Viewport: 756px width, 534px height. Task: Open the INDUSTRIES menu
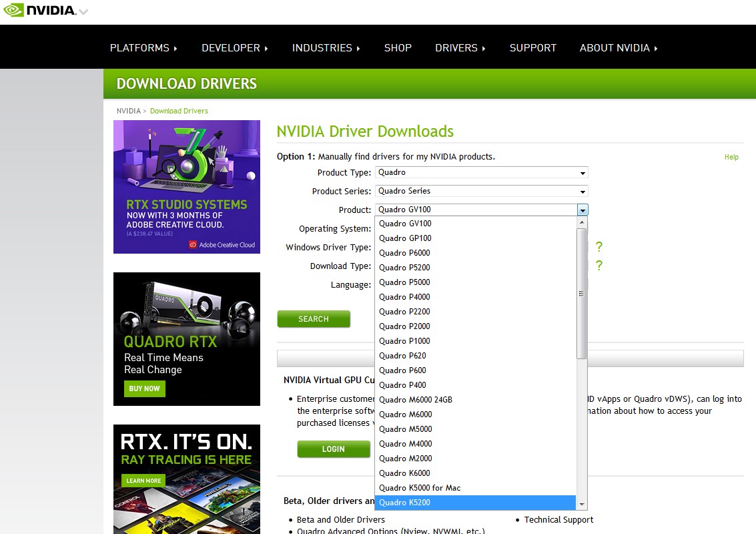326,48
